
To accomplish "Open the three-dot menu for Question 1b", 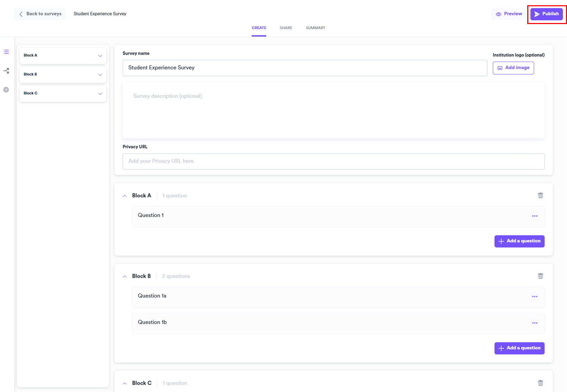I will [535, 323].
